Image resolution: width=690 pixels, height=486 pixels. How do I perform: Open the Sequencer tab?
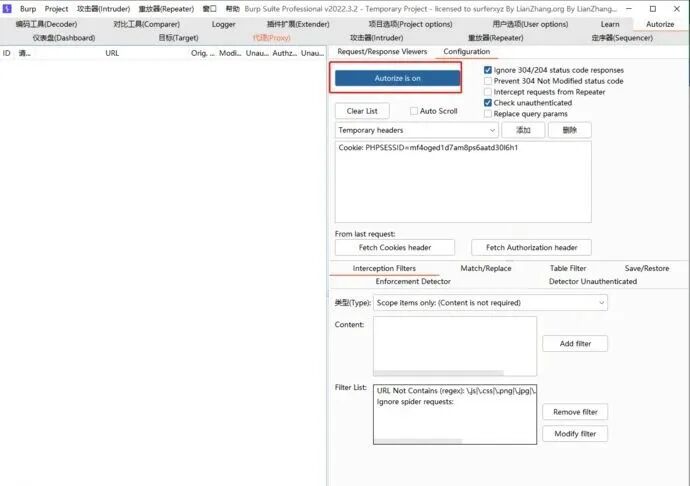(622, 38)
